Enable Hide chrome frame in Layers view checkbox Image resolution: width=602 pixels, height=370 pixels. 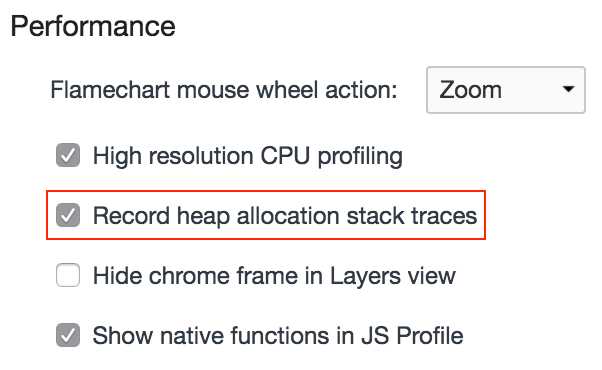point(68,275)
